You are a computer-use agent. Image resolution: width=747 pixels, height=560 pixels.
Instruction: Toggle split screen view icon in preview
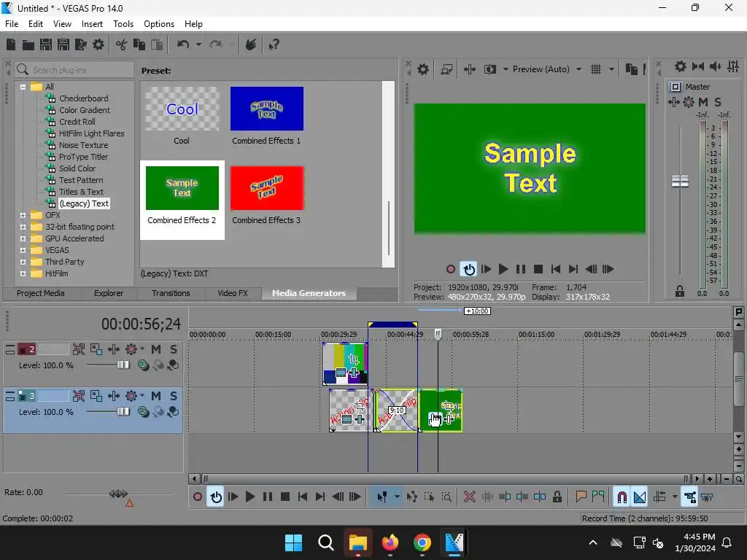click(489, 69)
